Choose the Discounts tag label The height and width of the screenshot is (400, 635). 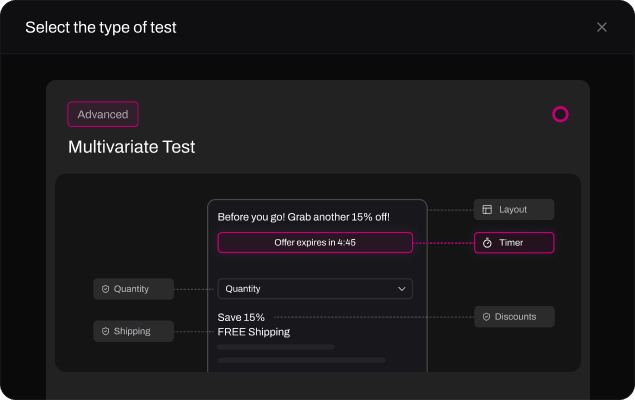[515, 317]
